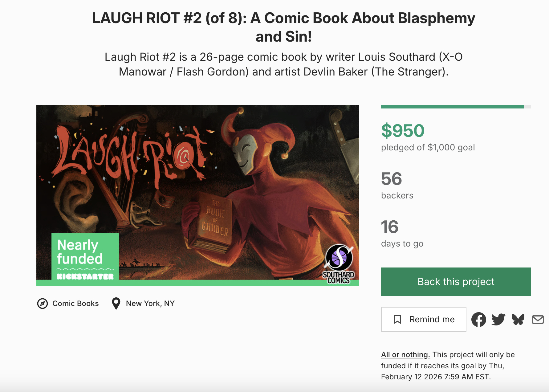Open the New York, NY location link
Image resolution: width=549 pixels, height=392 pixels.
pos(150,304)
